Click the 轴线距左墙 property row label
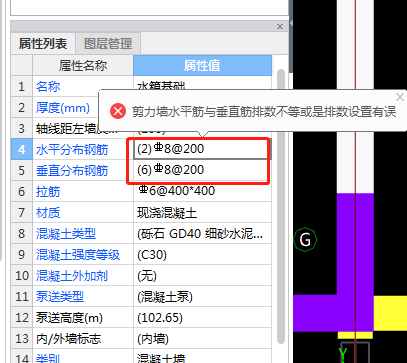The height and width of the screenshot is (363, 407). (77, 129)
